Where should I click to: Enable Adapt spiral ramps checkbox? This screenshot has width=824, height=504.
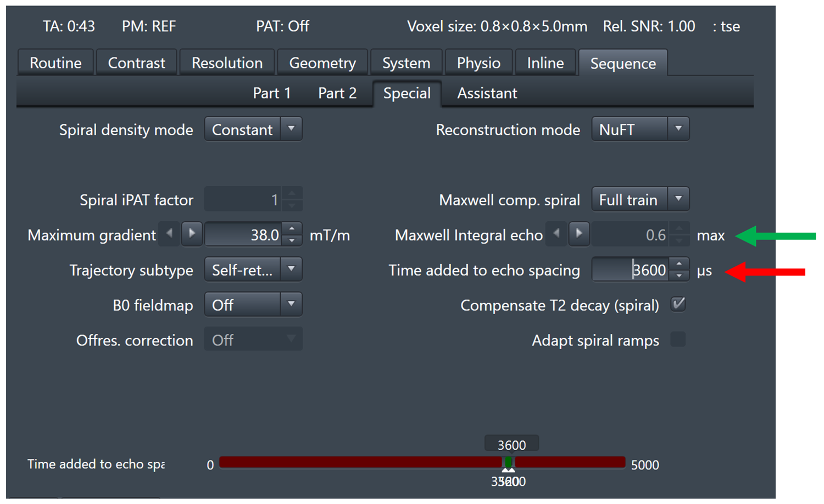click(x=678, y=339)
